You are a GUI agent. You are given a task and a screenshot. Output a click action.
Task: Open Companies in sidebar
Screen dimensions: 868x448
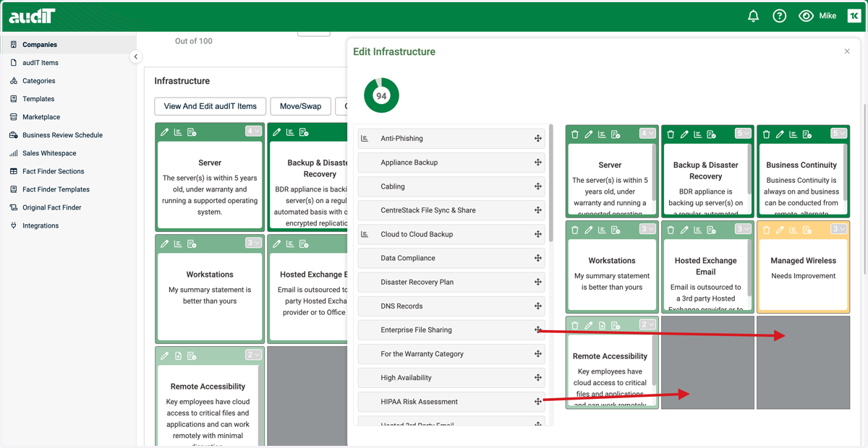pyautogui.click(x=39, y=45)
